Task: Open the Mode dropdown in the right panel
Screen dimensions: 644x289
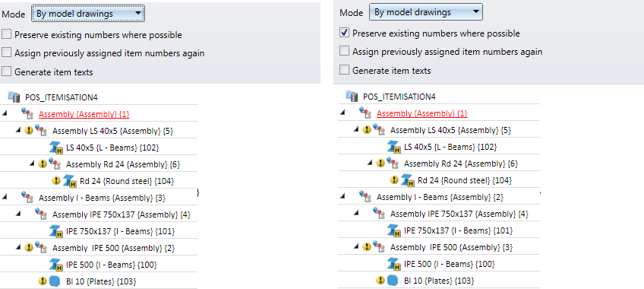Action: point(426,12)
